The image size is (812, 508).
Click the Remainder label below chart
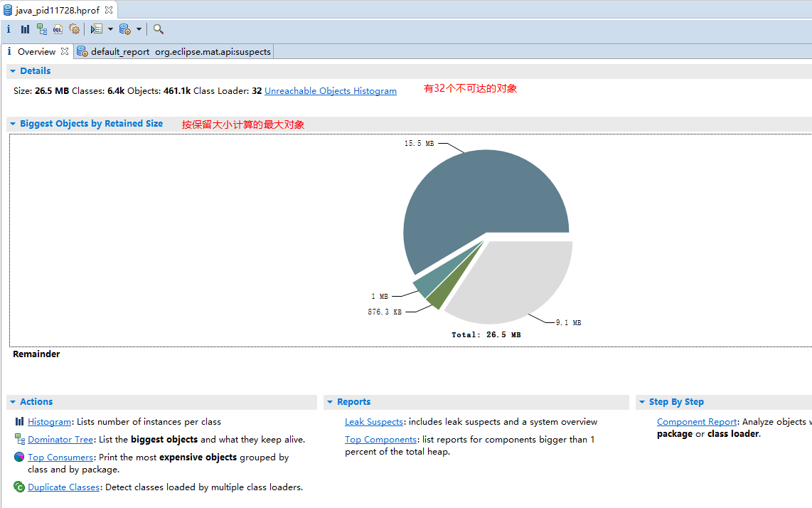pyautogui.click(x=36, y=354)
